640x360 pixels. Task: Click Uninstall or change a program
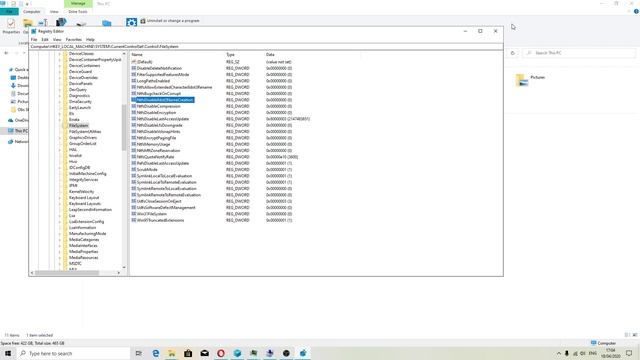pos(170,21)
